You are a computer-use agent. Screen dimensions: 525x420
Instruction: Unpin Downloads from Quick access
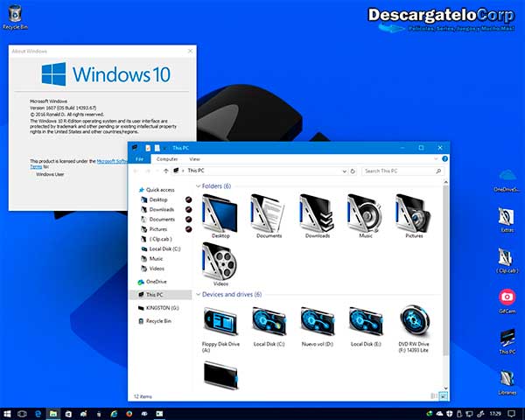pos(189,210)
